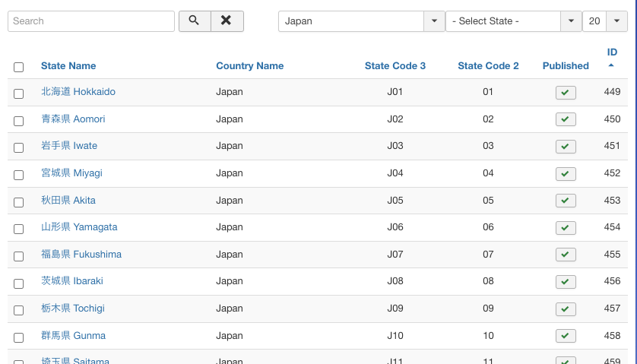The image size is (637, 364).
Task: Check the select-all checkbox in header
Action: 19,67
